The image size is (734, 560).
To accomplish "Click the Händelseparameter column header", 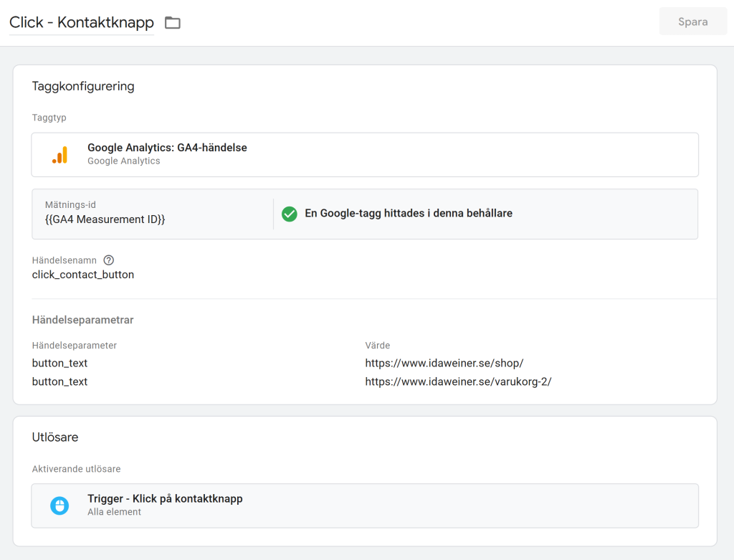I will (75, 346).
